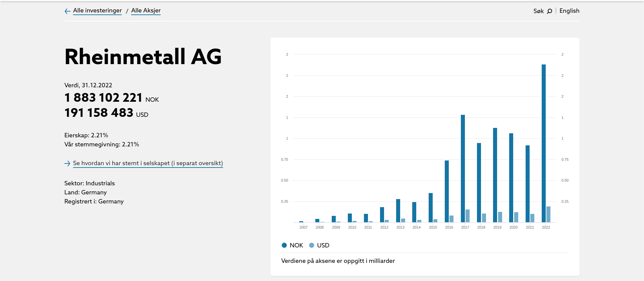Click the USD legend label
This screenshot has width=644, height=281.
[x=323, y=245]
